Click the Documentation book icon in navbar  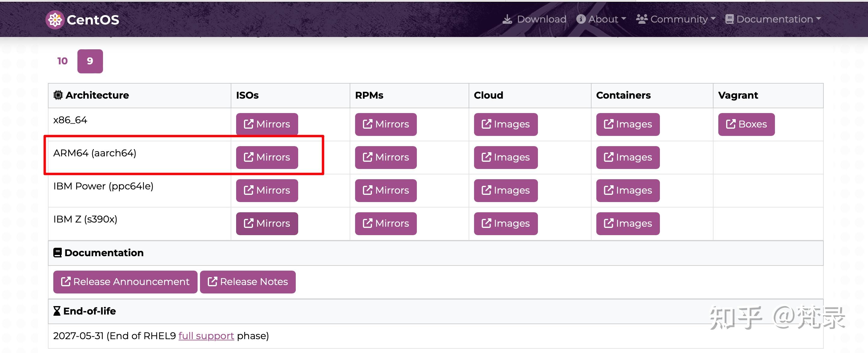729,19
